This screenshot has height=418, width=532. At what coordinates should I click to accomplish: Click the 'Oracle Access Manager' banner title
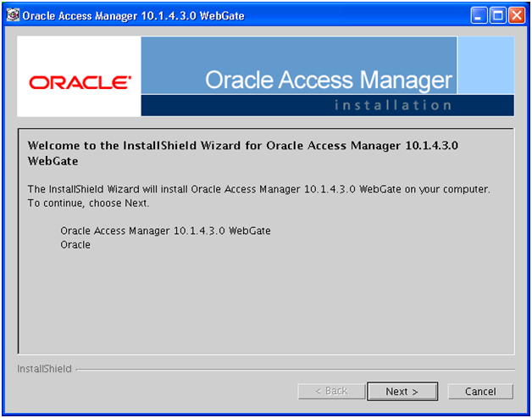pos(329,81)
